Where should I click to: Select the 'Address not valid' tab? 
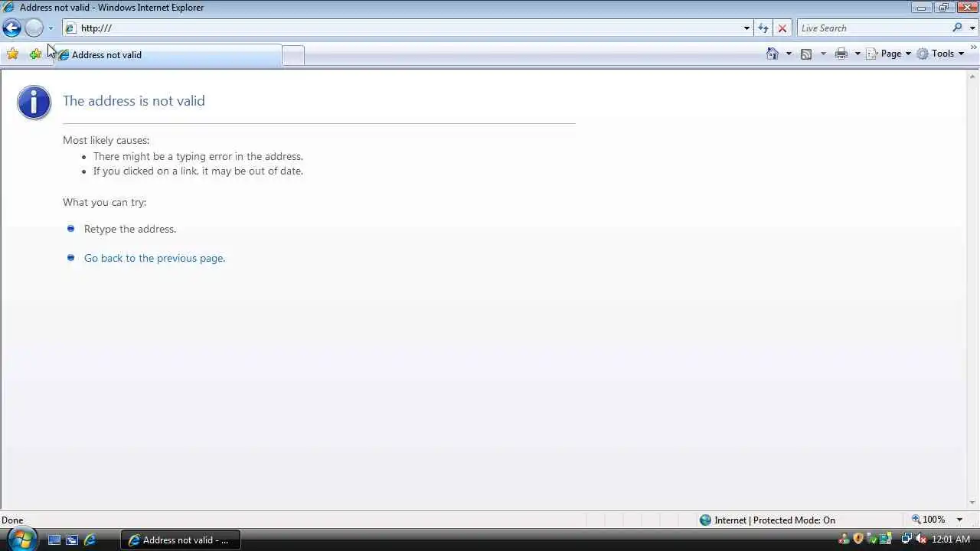pos(168,54)
